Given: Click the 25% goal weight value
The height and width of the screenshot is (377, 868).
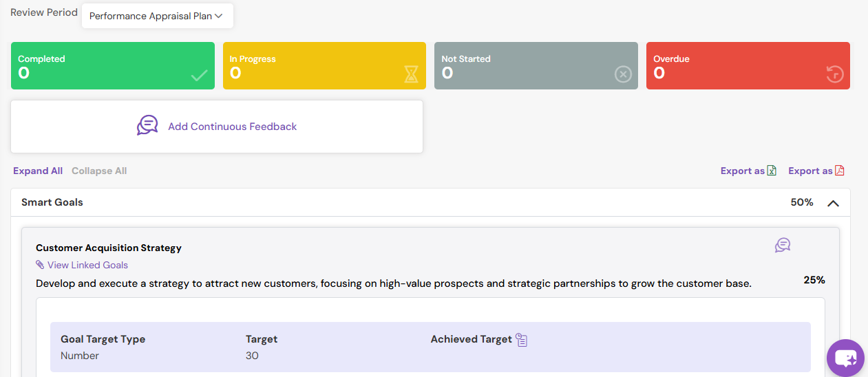Looking at the screenshot, I should [x=814, y=280].
